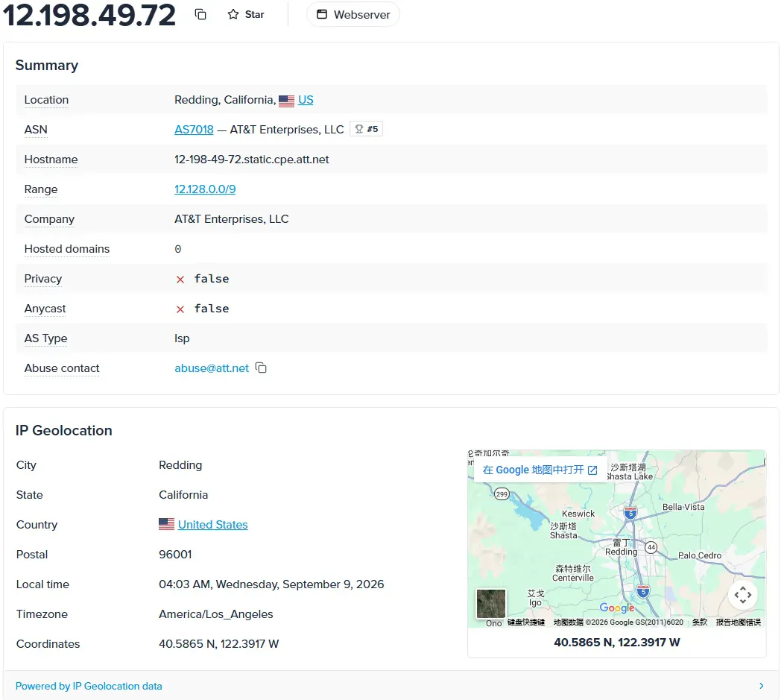The image size is (784, 700).
Task: Select the Coordinates value 40.5865 N, 122.3917 W
Action: (x=219, y=644)
